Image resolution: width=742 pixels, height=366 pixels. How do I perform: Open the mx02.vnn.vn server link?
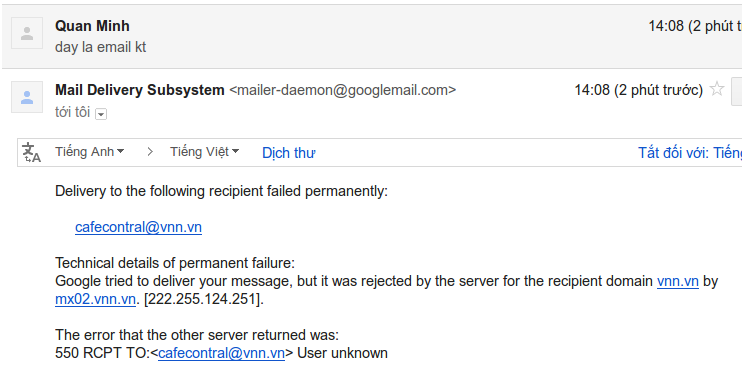96,300
